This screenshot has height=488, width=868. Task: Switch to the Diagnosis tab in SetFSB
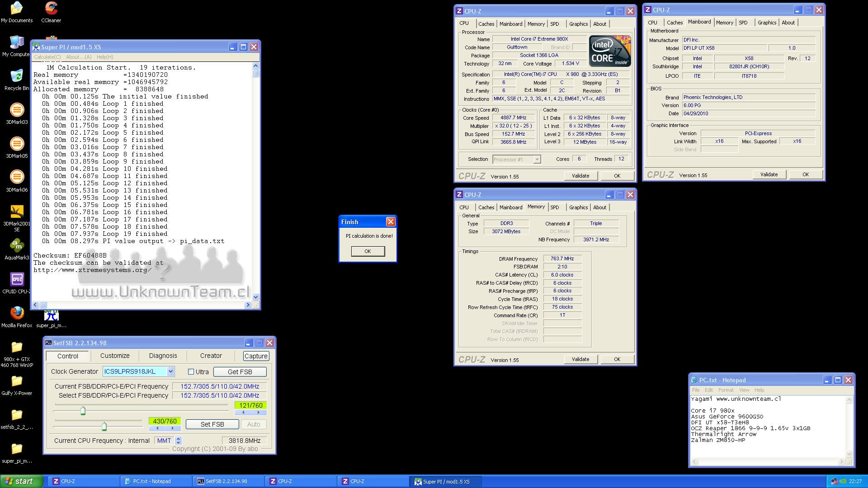(163, 356)
